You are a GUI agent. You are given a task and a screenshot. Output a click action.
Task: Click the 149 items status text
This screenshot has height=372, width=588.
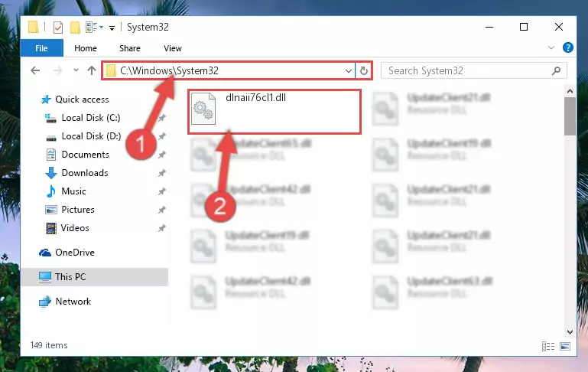pos(49,345)
